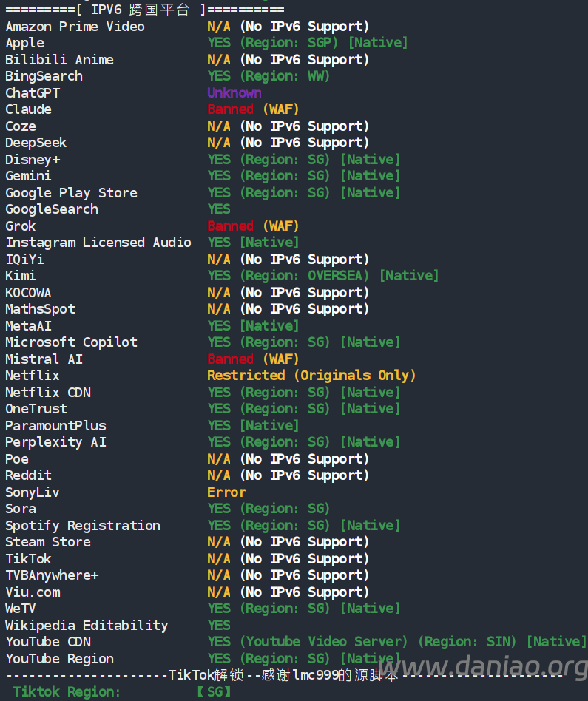The width and height of the screenshot is (588, 701).
Task: Select the 'TikTok' service name
Action: coord(28,559)
